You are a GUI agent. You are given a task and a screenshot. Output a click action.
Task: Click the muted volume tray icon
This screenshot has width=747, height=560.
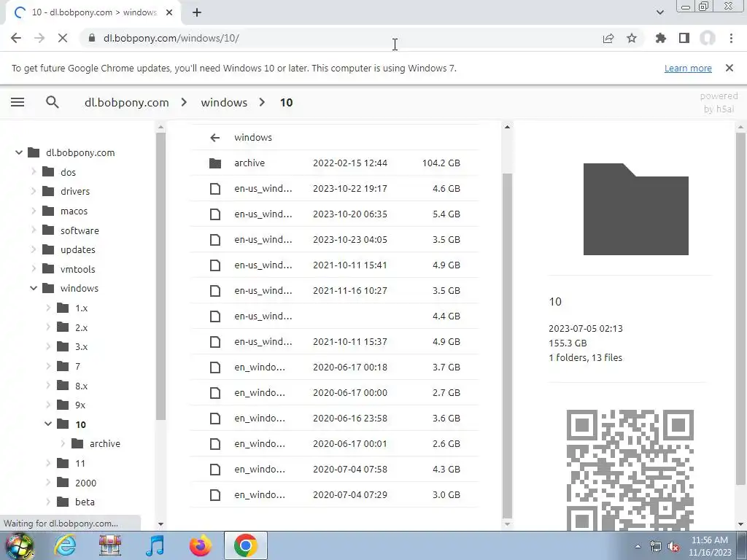(x=673, y=547)
